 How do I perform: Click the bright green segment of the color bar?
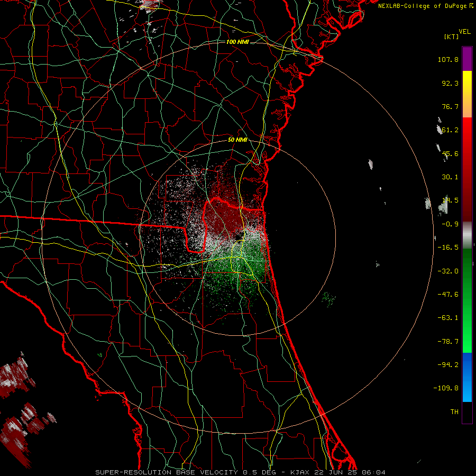(467, 328)
